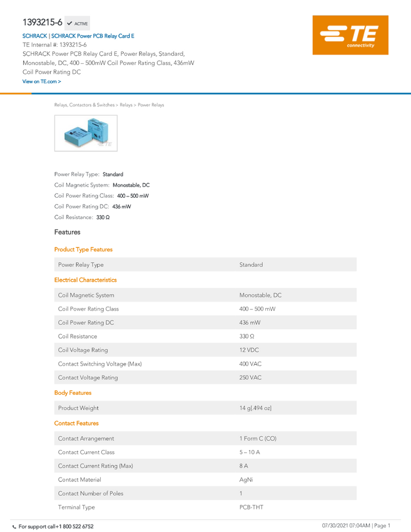Click the Product Type Features heading

tap(83, 249)
